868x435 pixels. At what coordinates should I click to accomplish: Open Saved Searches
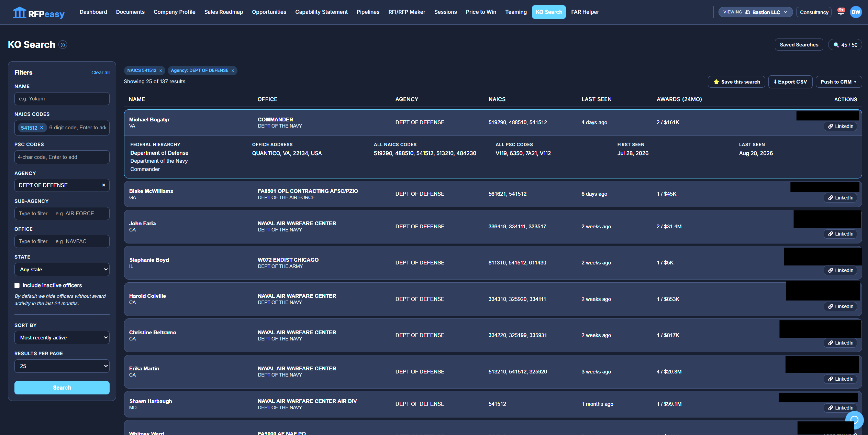pyautogui.click(x=799, y=45)
